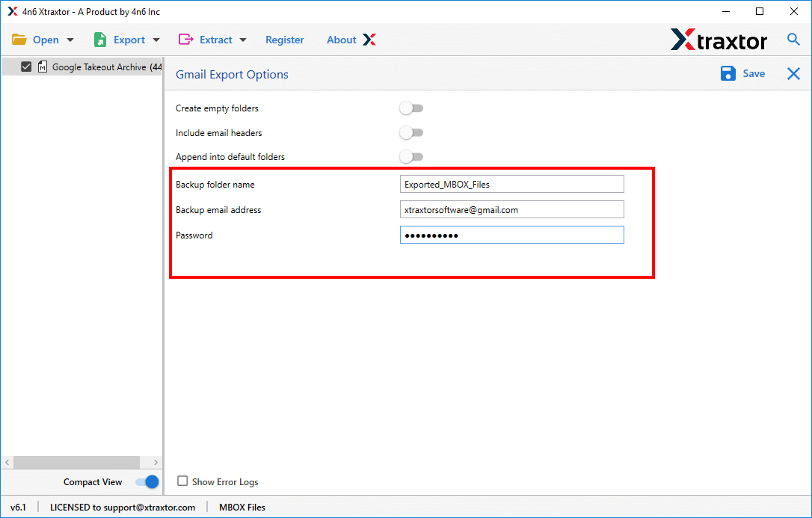Click the Include email headers label

(218, 133)
